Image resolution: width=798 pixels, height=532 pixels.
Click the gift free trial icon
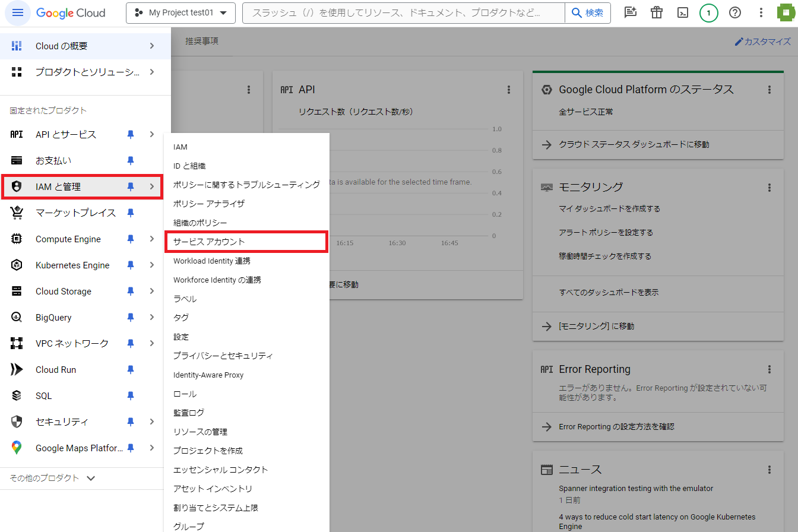(x=656, y=13)
